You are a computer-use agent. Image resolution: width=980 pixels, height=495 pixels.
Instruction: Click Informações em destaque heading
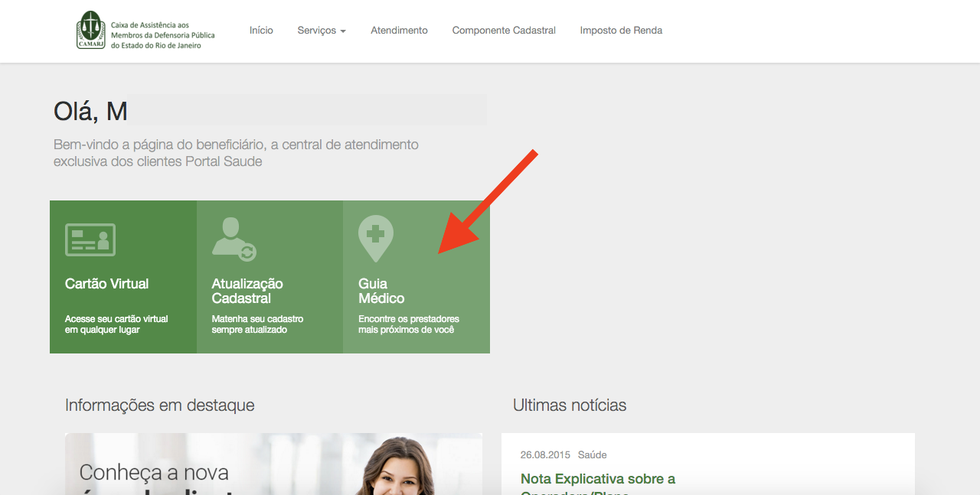click(x=159, y=405)
